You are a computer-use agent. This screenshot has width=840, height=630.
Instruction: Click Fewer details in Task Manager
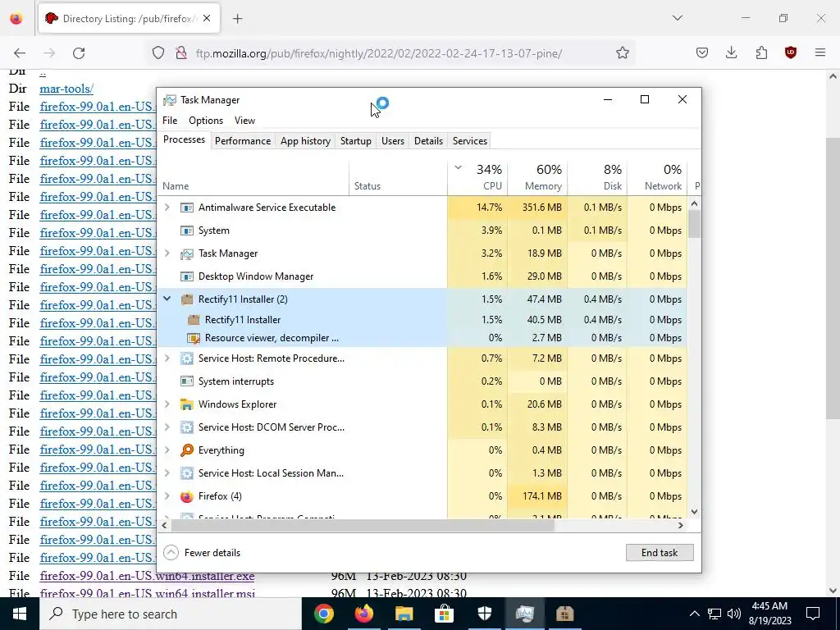click(202, 553)
